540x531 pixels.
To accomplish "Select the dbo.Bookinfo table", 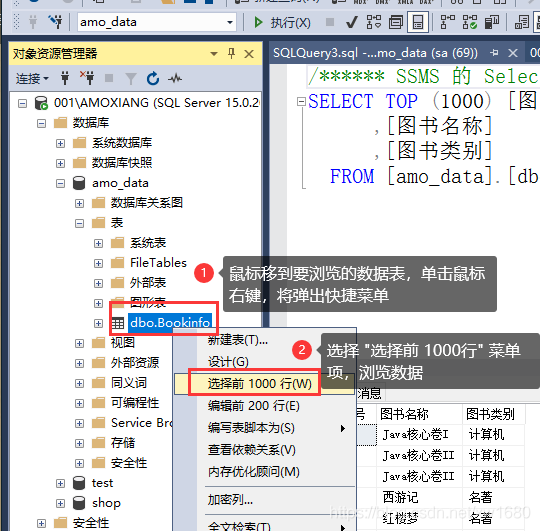I will pos(170,323).
